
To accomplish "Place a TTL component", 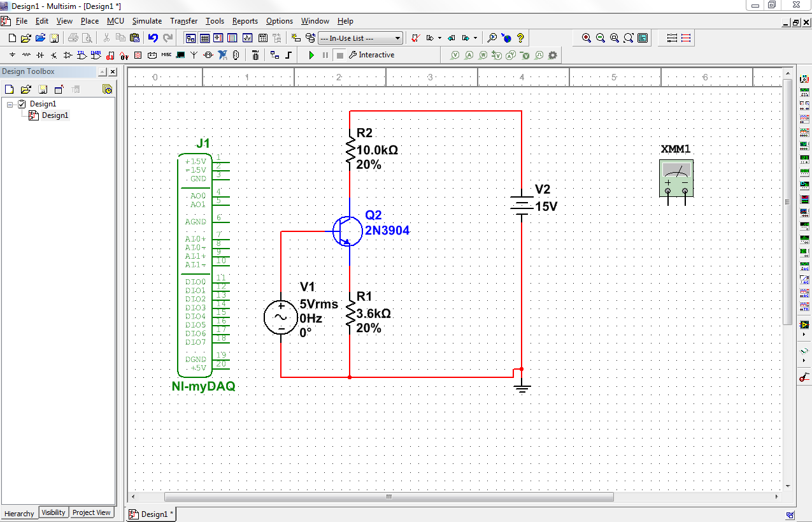I will click(82, 55).
